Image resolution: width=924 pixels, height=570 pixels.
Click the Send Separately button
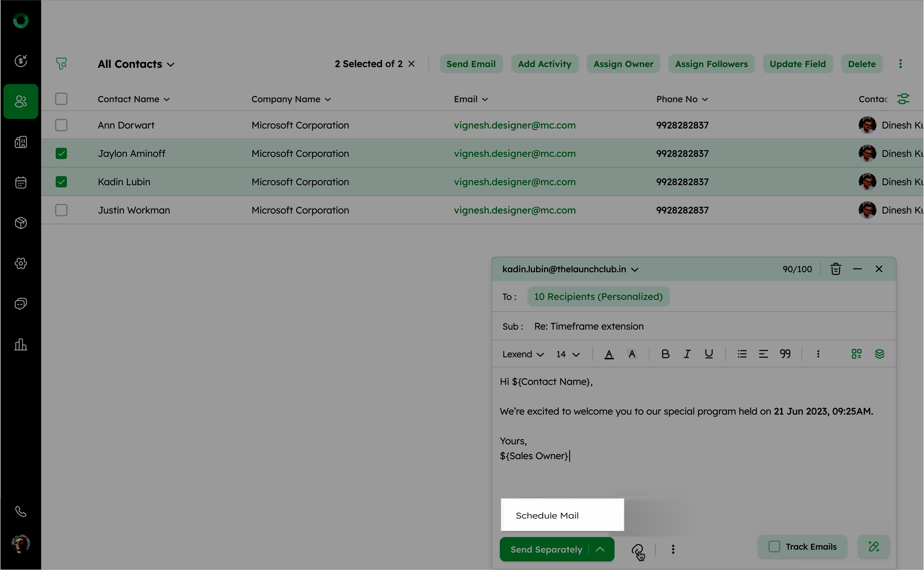click(546, 549)
